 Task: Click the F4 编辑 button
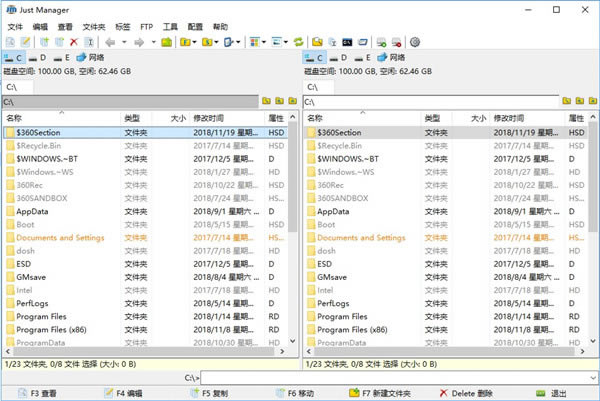[x=123, y=393]
